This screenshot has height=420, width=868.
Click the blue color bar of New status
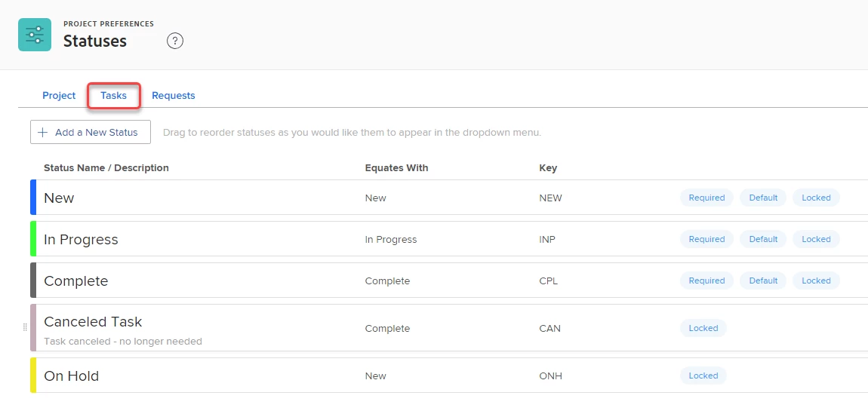33,198
